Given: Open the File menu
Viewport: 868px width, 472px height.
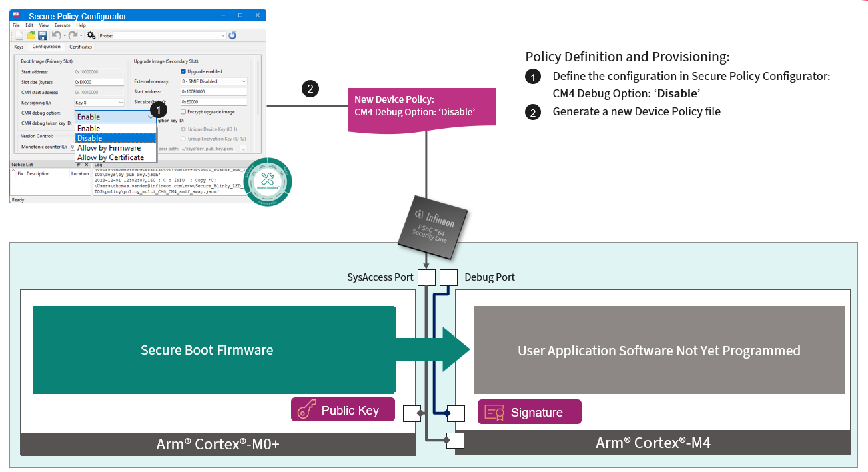Looking at the screenshot, I should pyautogui.click(x=16, y=25).
